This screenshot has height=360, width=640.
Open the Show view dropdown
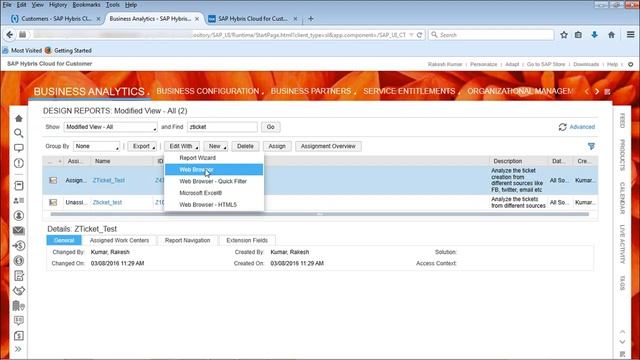tap(110, 127)
